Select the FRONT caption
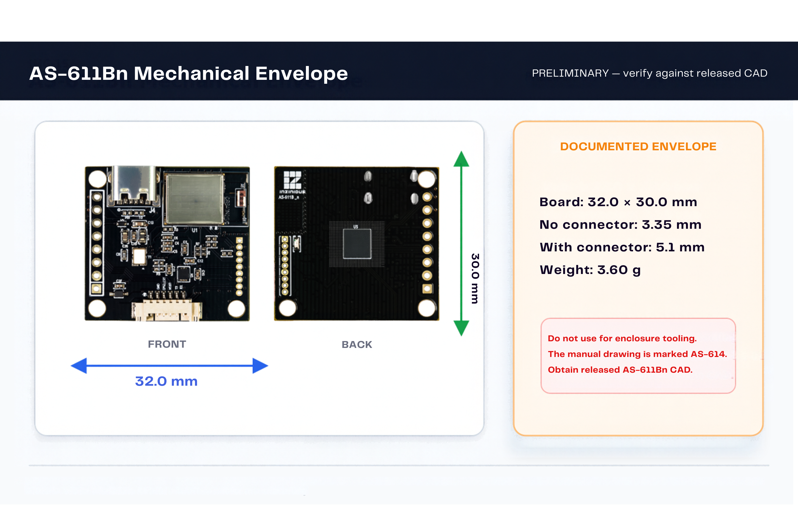This screenshot has height=532, width=798. (x=167, y=344)
